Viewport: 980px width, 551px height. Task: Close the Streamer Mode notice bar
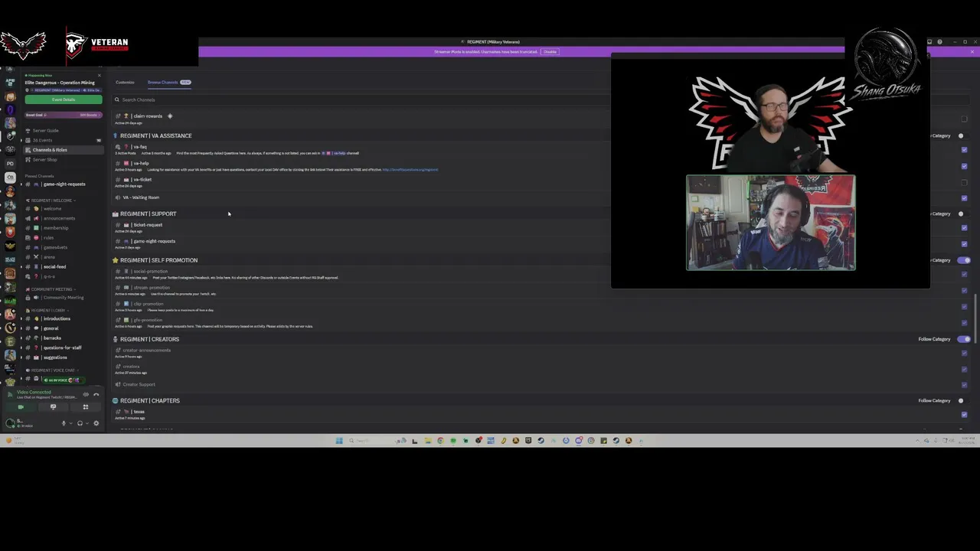(x=972, y=52)
